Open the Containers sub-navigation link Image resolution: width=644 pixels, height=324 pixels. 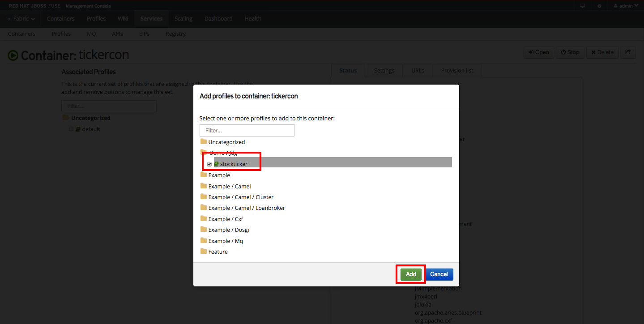coord(22,34)
